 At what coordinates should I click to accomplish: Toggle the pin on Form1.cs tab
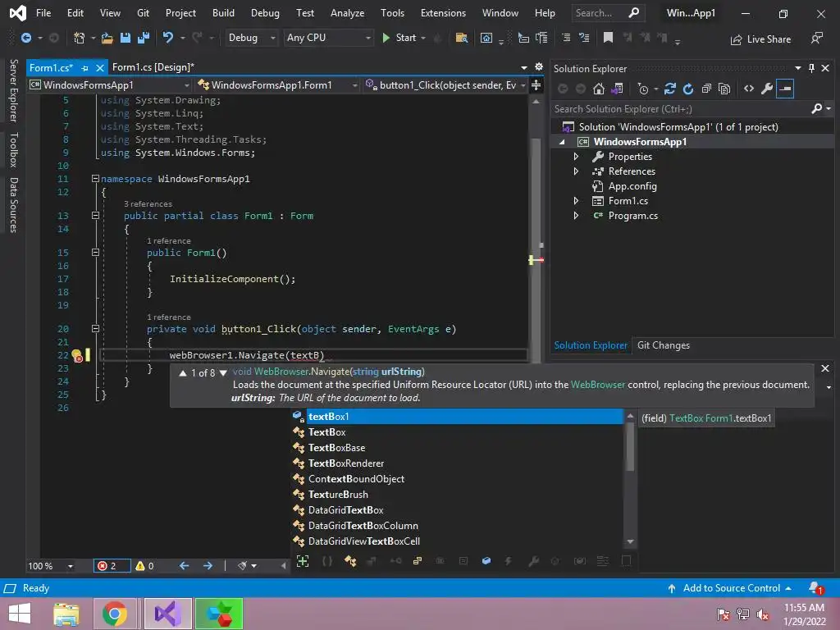(84, 68)
